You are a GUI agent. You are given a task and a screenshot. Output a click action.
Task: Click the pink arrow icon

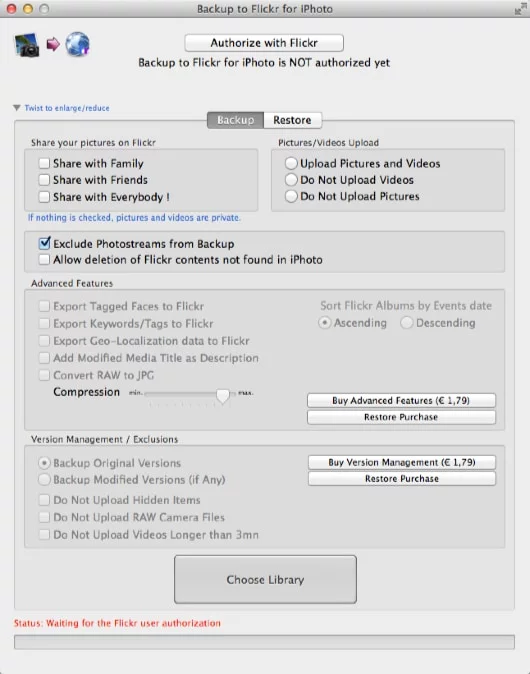(x=53, y=44)
